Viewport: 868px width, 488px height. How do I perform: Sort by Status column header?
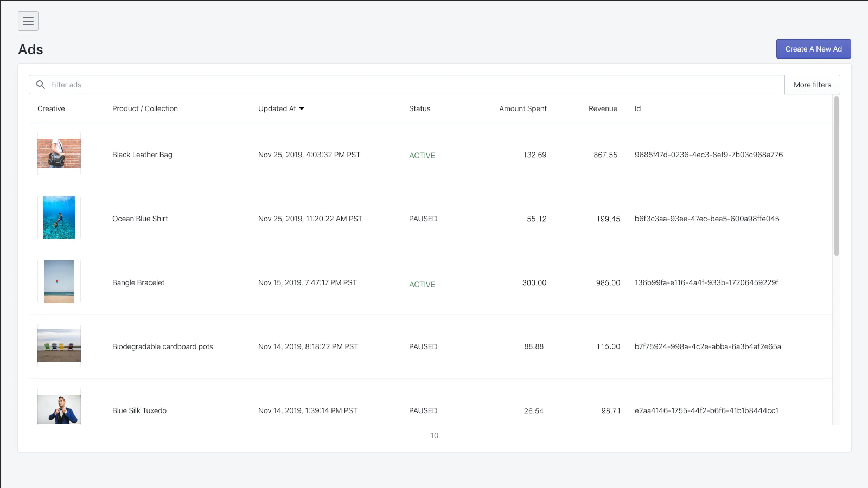[419, 108]
